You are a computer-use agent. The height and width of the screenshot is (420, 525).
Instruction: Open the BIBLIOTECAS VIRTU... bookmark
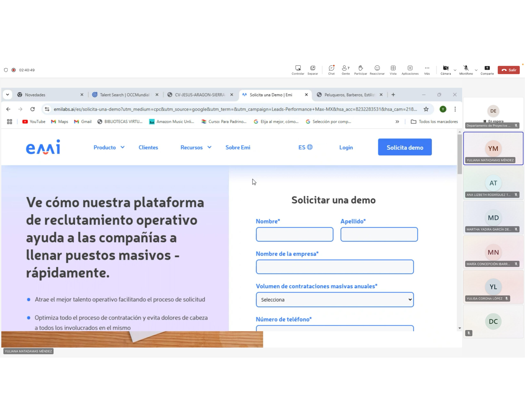[x=120, y=121]
